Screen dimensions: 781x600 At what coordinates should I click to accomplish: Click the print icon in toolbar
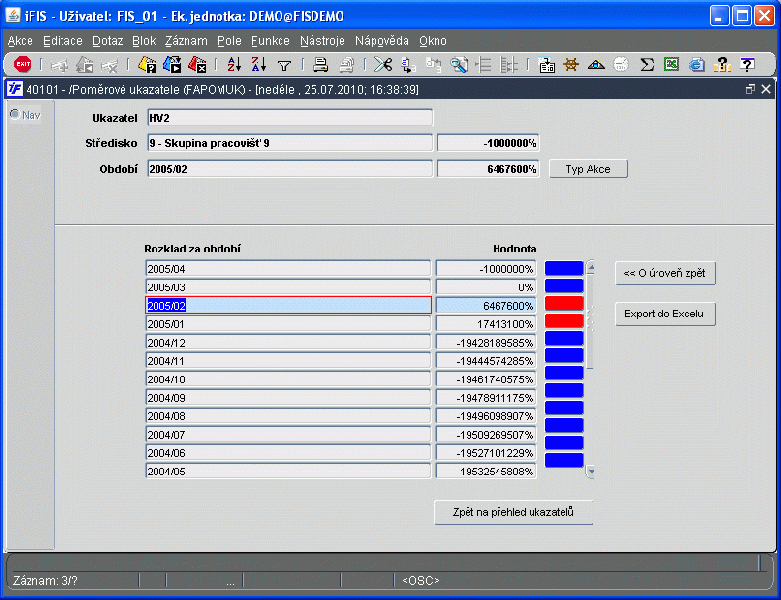click(320, 65)
